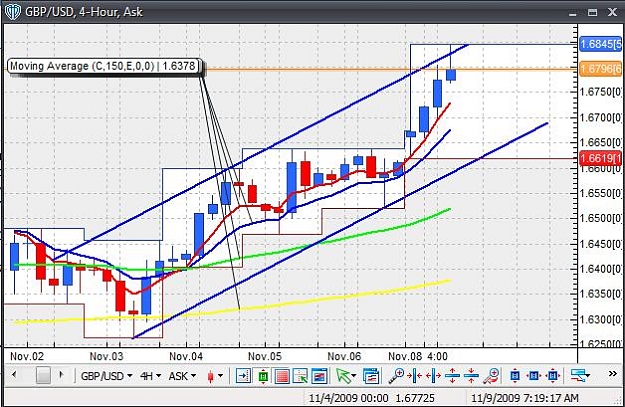Toggle the chart cursor grid icon
Image resolution: width=625 pixels, height=407 pixels.
coord(301,376)
